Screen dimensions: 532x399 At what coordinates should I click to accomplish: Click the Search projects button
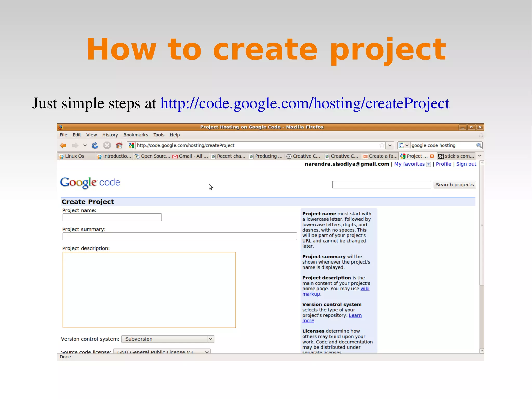tap(455, 185)
